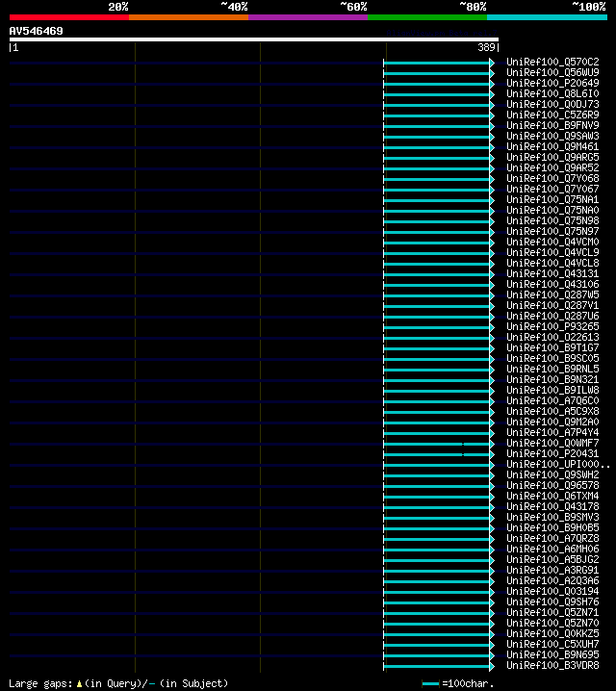Viewport: 616px width, 691px height.
Task: Open UniRef100_Q4VCL8 entry
Action: tap(552, 263)
